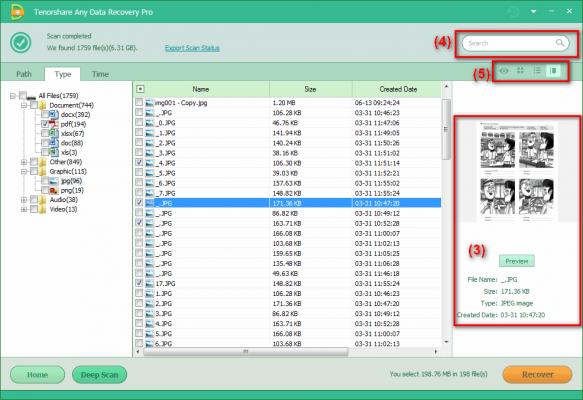Collapse the Document tree node

(24, 105)
